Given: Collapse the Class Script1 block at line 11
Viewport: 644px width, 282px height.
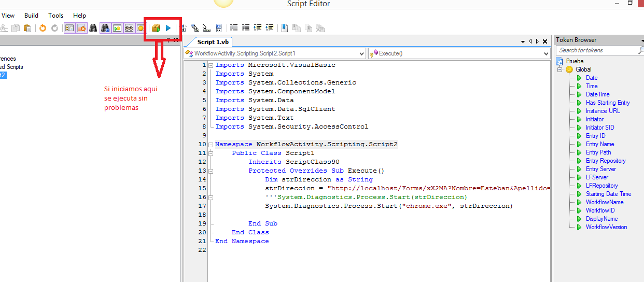Looking at the screenshot, I should coord(211,153).
